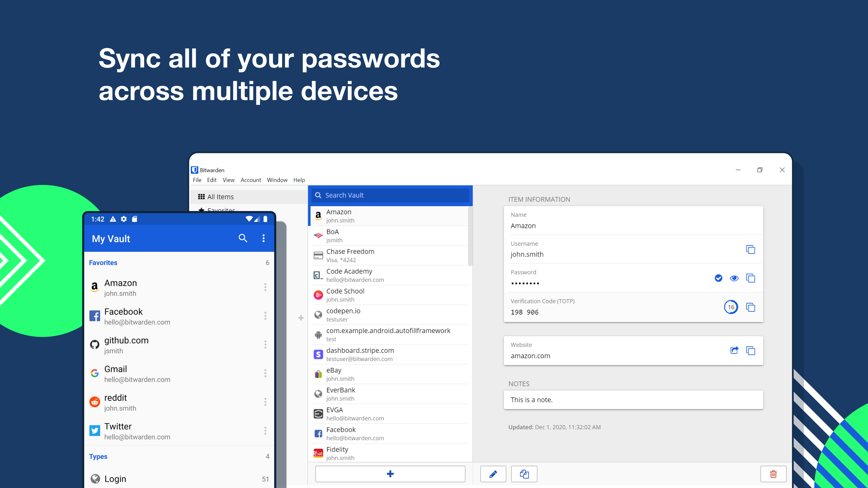Image resolution: width=868 pixels, height=488 pixels.
Task: Click the vault list scrollbar thumb
Action: tap(470, 236)
